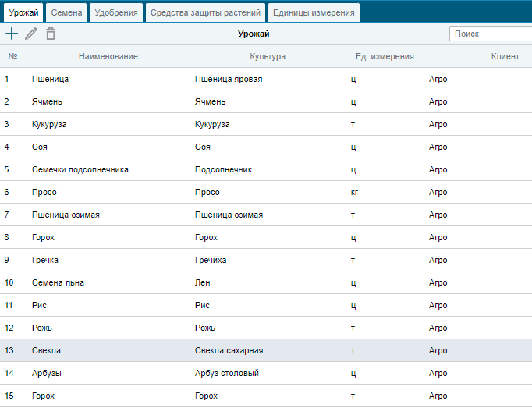Viewport: 532px width, 408px height.
Task: Select the Семечки подсолнечника row name
Action: 108,169
